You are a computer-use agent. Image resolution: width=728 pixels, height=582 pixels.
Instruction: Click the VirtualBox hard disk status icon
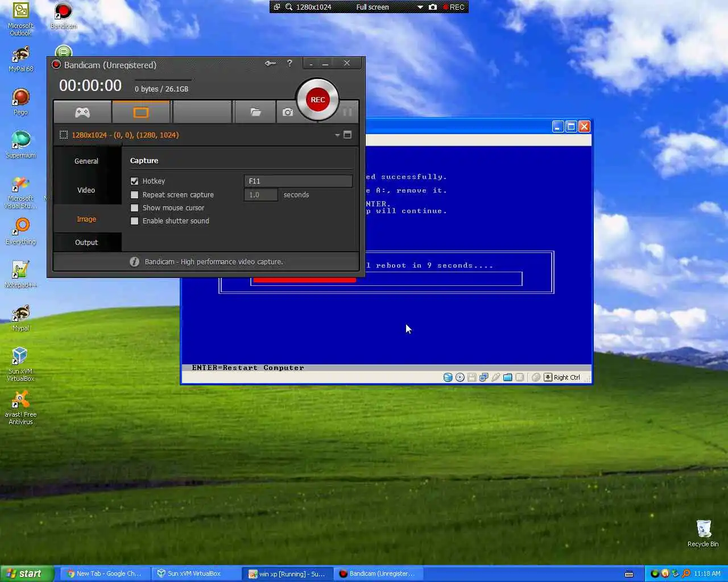coord(448,377)
